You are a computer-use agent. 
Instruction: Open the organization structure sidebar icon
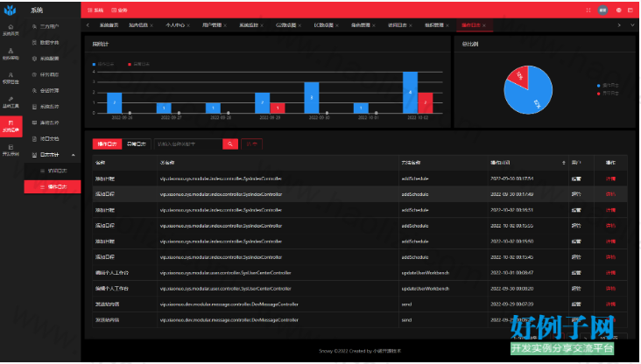(x=11, y=51)
